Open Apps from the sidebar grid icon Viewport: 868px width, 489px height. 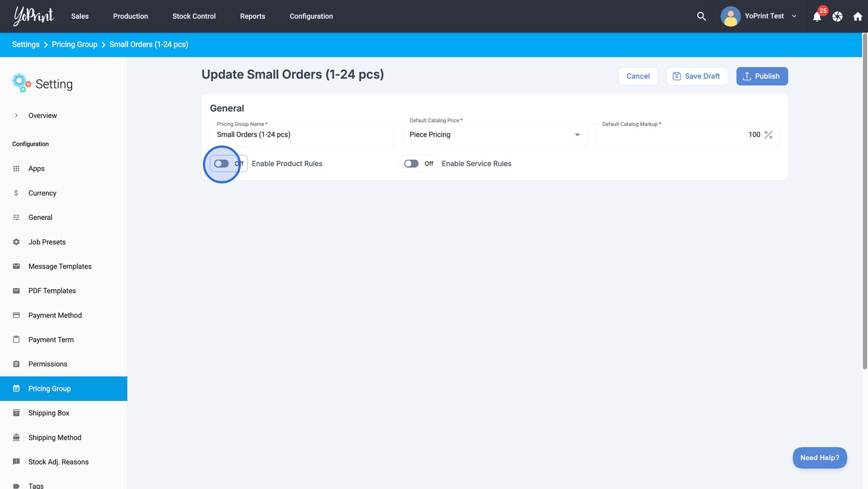(x=16, y=169)
